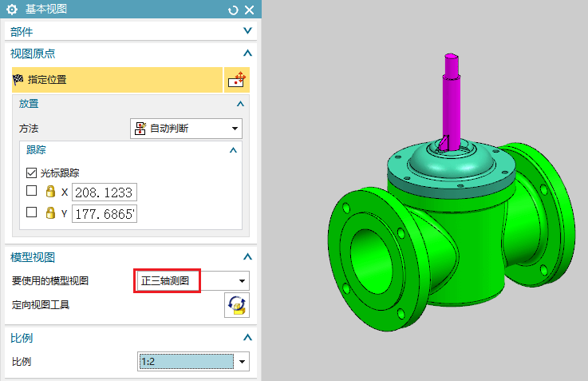Toggle the 光标跟踪 checkbox
This screenshot has height=381, width=588.
click(x=31, y=173)
